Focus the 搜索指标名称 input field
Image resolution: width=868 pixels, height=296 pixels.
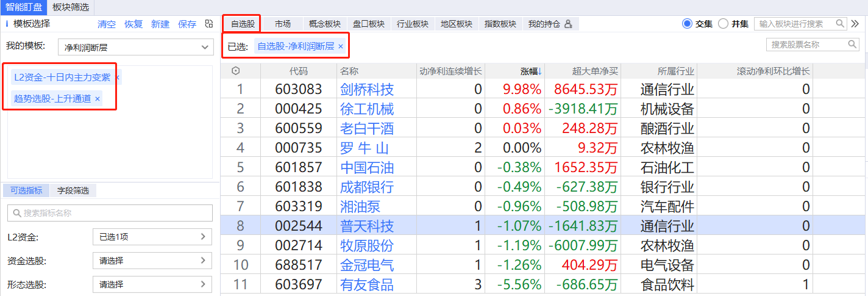coord(110,213)
